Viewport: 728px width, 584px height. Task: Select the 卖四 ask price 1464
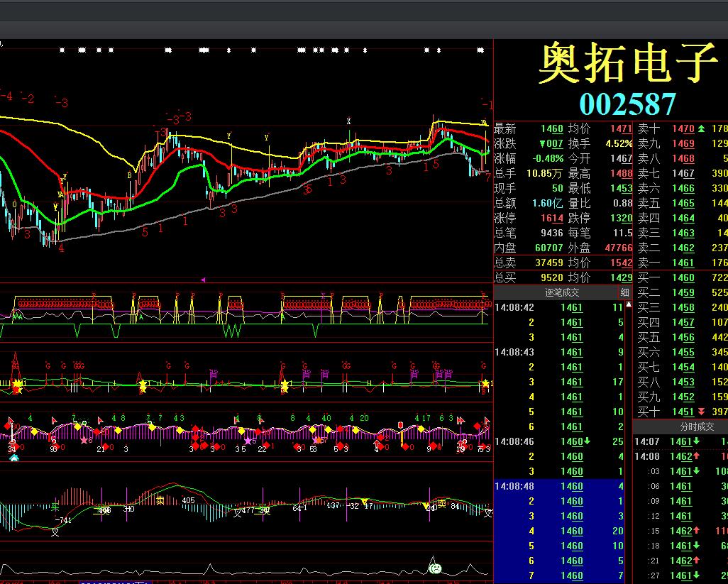coord(683,218)
